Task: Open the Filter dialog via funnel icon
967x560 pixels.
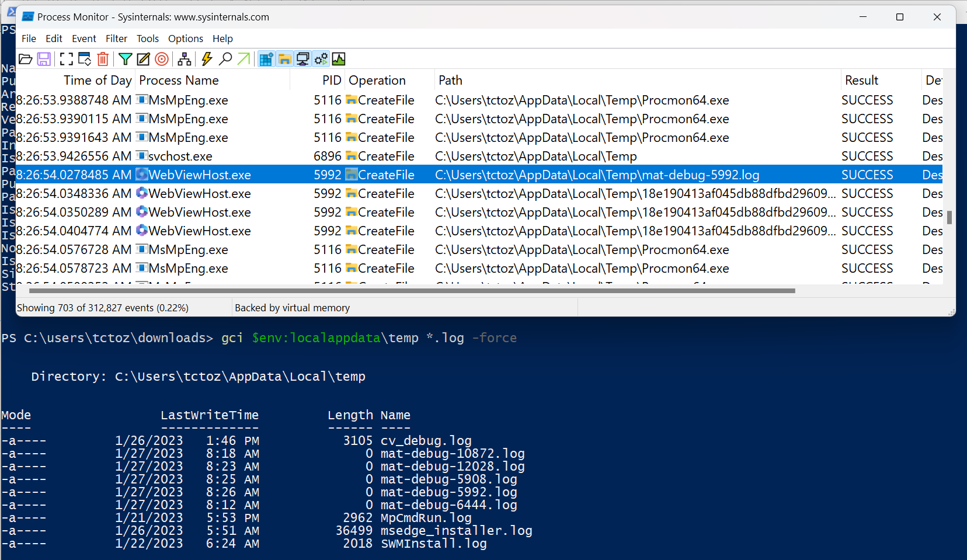Action: click(x=125, y=59)
